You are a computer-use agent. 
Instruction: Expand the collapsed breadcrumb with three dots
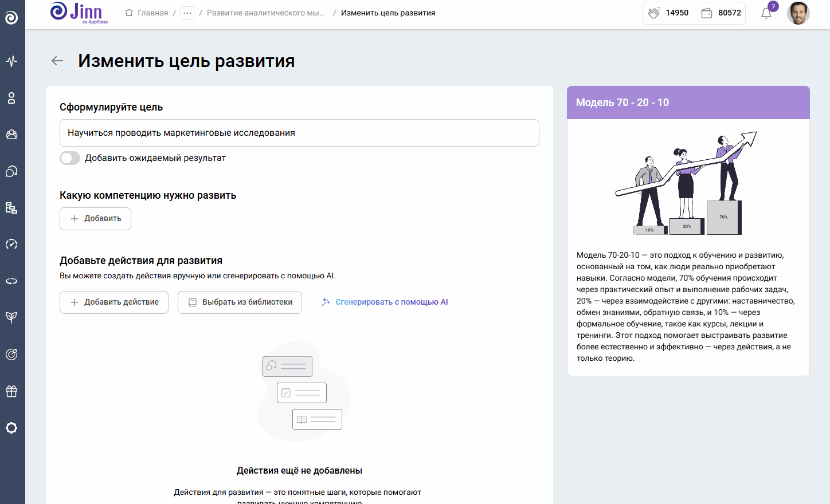click(x=187, y=12)
